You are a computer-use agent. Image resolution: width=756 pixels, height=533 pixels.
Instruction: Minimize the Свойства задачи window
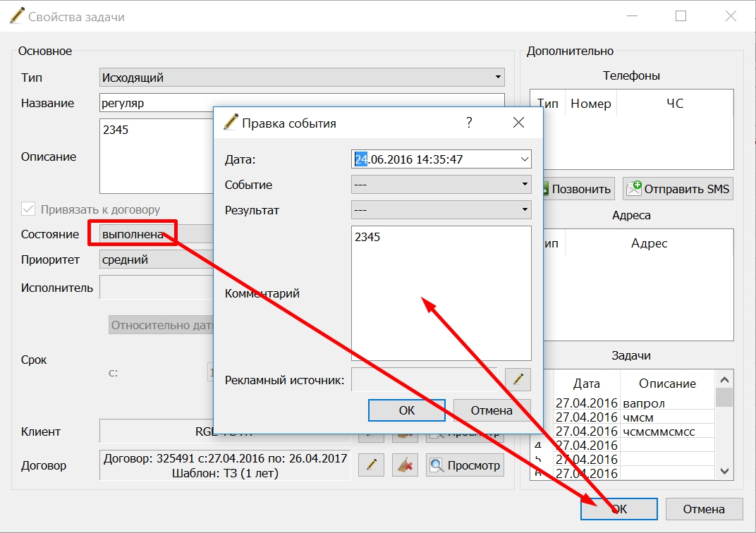click(632, 16)
